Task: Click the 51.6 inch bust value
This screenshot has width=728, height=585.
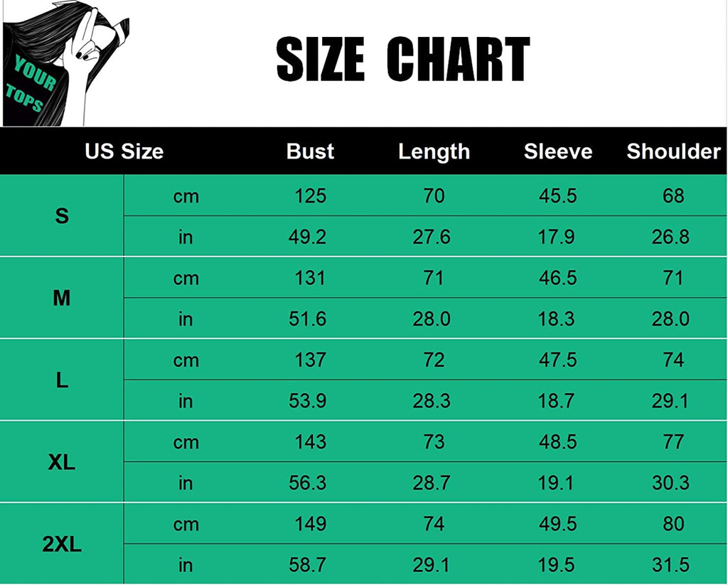Action: tap(307, 319)
